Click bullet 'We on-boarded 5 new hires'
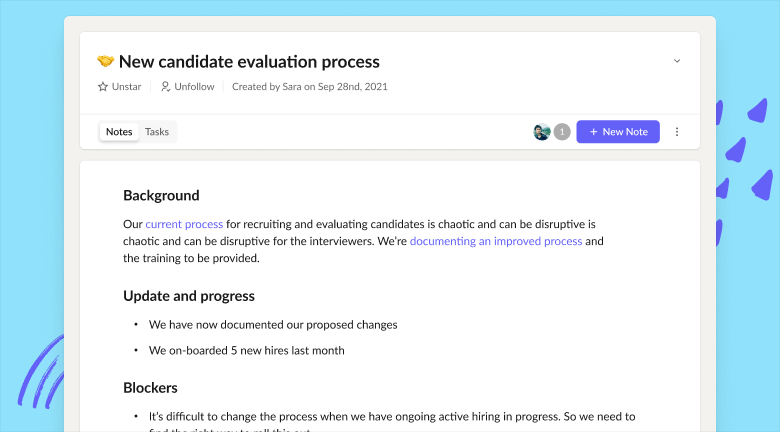780x432 pixels. [247, 350]
